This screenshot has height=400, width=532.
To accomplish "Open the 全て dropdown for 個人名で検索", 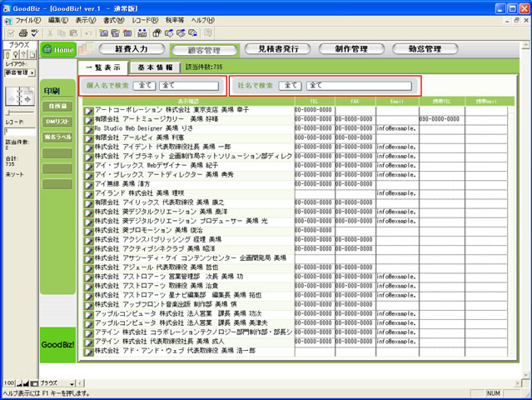I will point(144,85).
